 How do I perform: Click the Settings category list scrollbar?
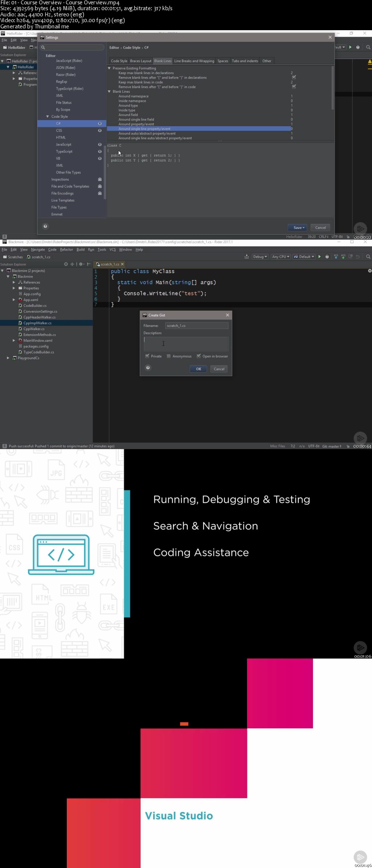coord(105,172)
